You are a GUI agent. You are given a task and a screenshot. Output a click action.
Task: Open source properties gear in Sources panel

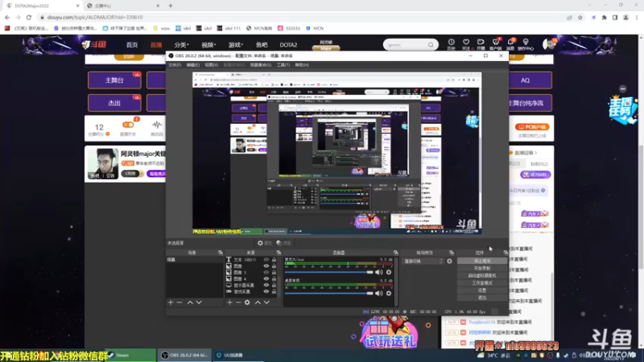247,302
